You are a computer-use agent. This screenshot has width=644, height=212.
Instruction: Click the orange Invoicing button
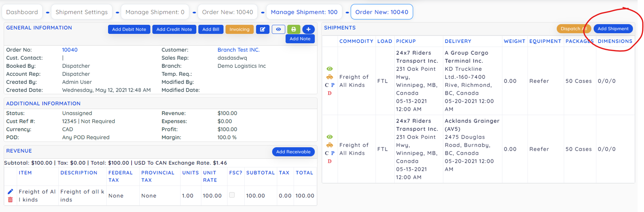239,30
